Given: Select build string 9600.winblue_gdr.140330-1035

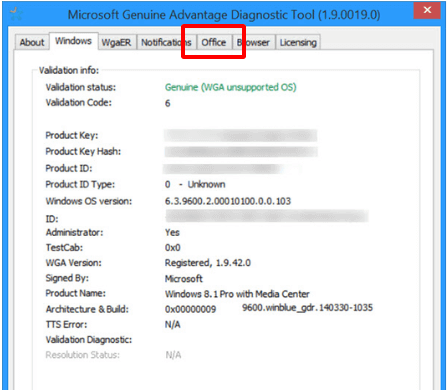Looking at the screenshot, I should (307, 307).
